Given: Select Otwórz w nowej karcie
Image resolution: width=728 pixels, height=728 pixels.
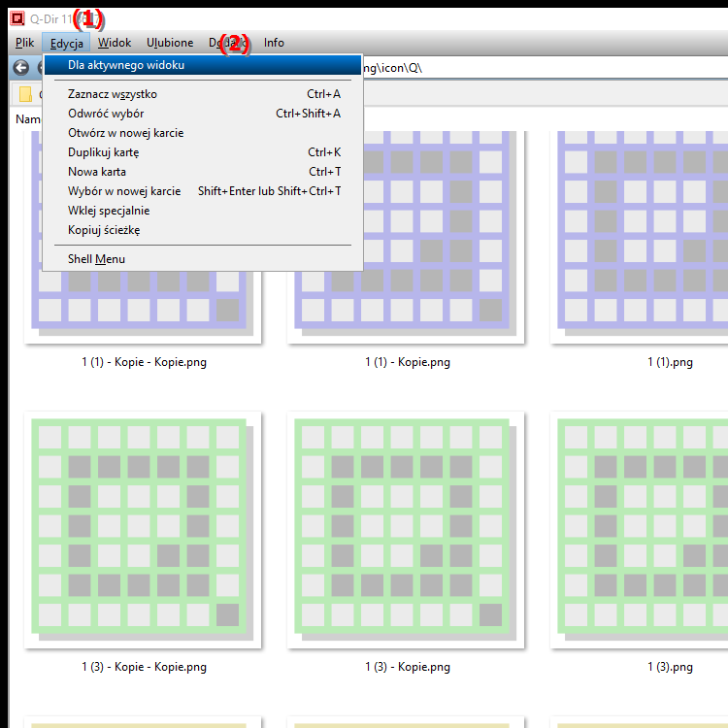Looking at the screenshot, I should pyautogui.click(x=203, y=133).
